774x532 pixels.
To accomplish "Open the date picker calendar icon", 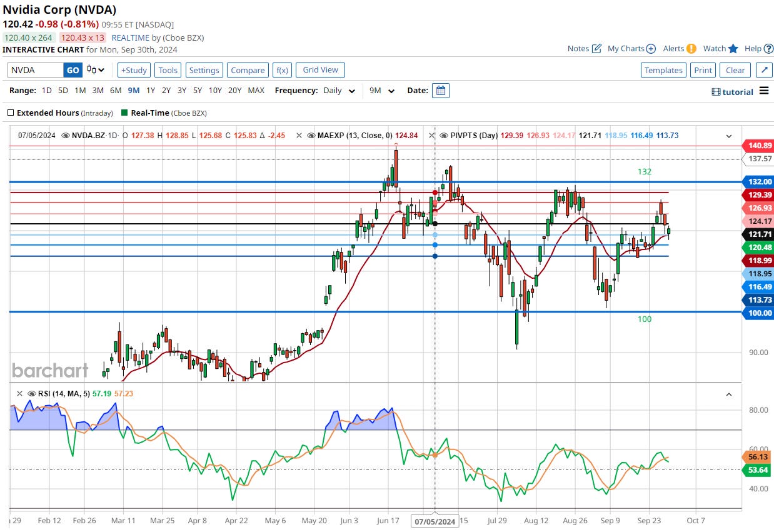I will (441, 91).
